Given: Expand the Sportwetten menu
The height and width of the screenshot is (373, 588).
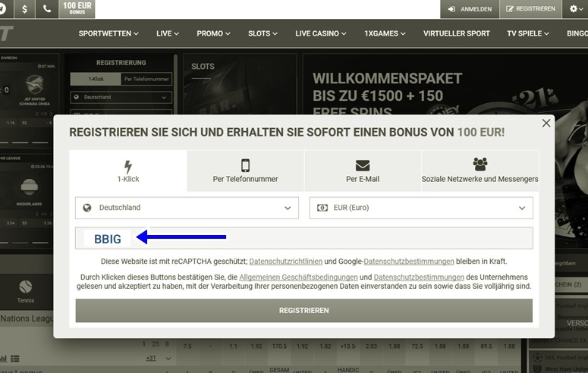Looking at the screenshot, I should pyautogui.click(x=108, y=34).
